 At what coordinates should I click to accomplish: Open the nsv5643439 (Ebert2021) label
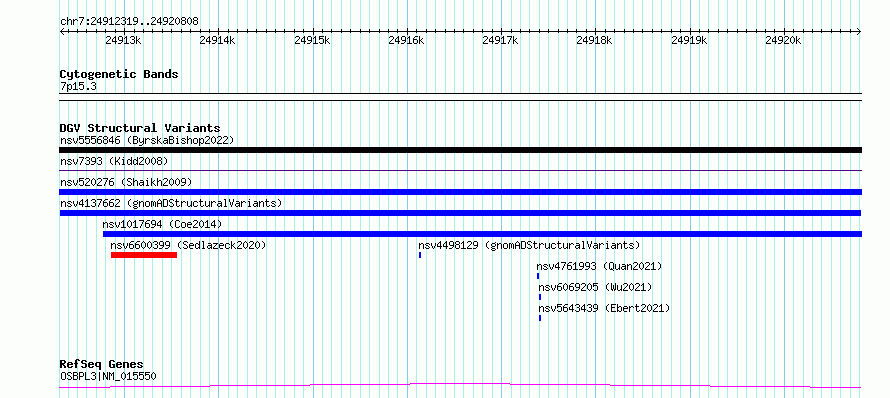[x=604, y=308]
